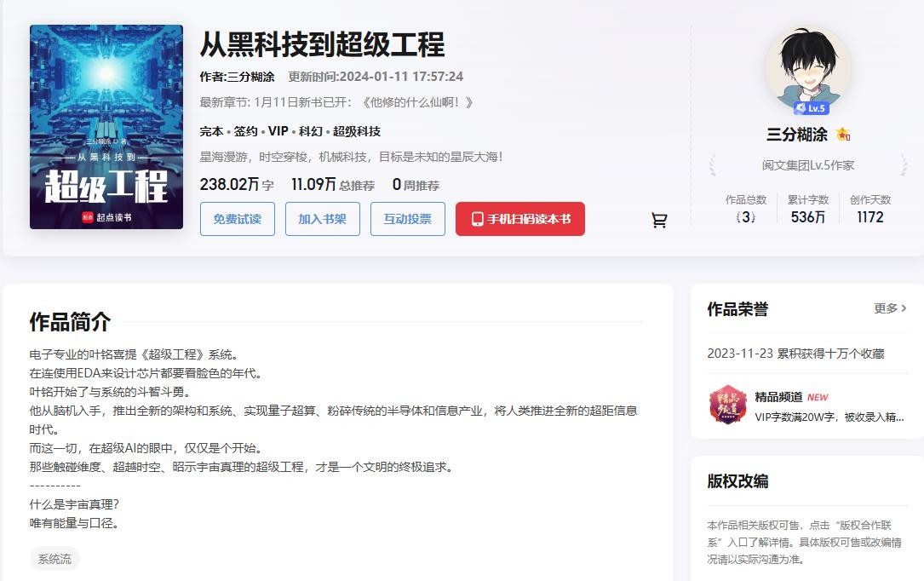Open the book cover thumbnail
This screenshot has width=924, height=581.
click(x=106, y=127)
